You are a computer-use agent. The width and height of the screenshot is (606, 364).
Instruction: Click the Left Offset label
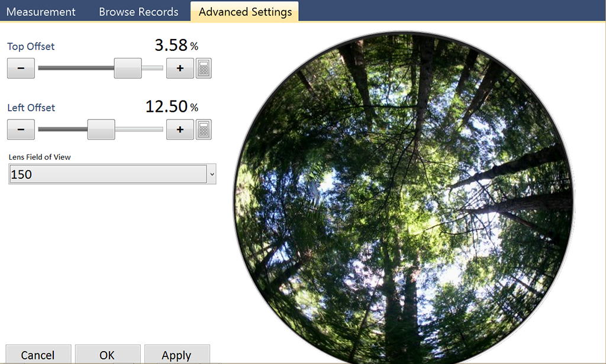(x=31, y=107)
